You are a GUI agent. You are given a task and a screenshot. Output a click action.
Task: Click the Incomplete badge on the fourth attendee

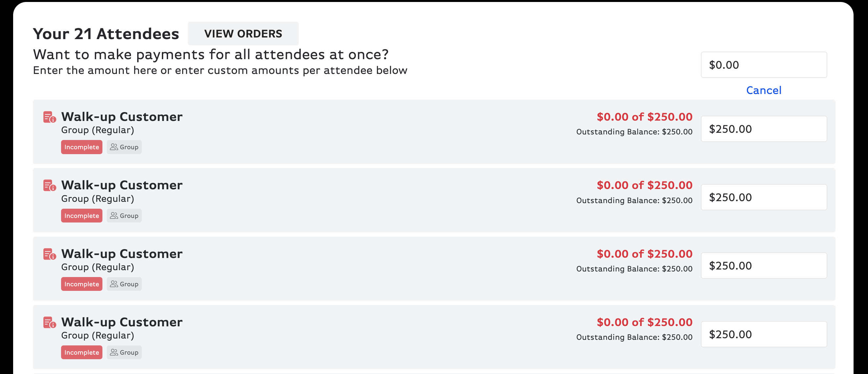81,352
